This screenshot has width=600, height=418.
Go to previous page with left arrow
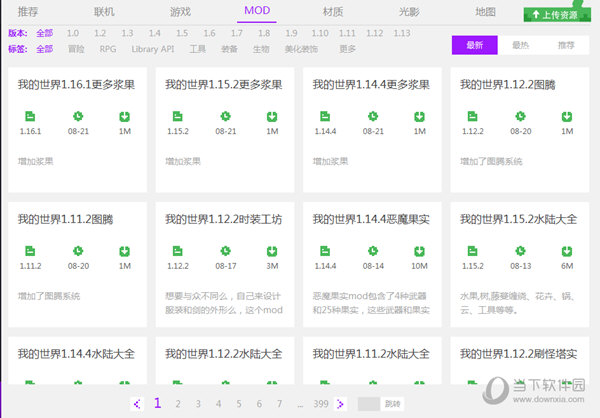point(137,404)
